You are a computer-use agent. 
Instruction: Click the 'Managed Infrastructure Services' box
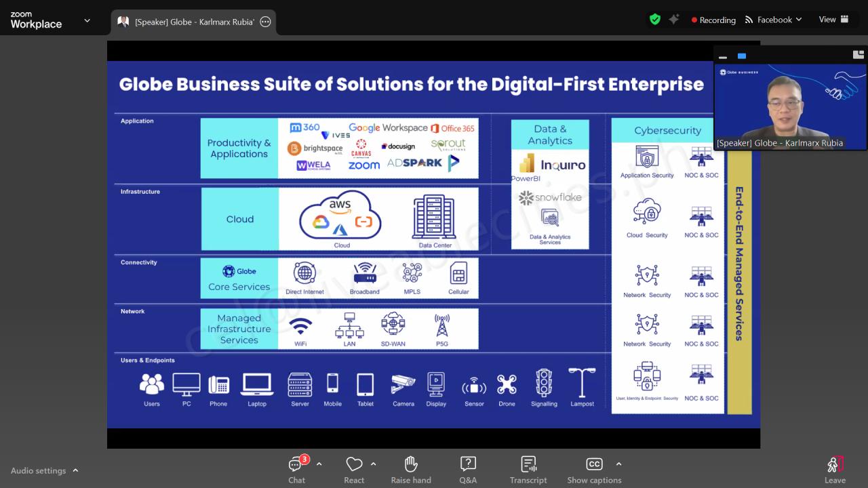239,329
